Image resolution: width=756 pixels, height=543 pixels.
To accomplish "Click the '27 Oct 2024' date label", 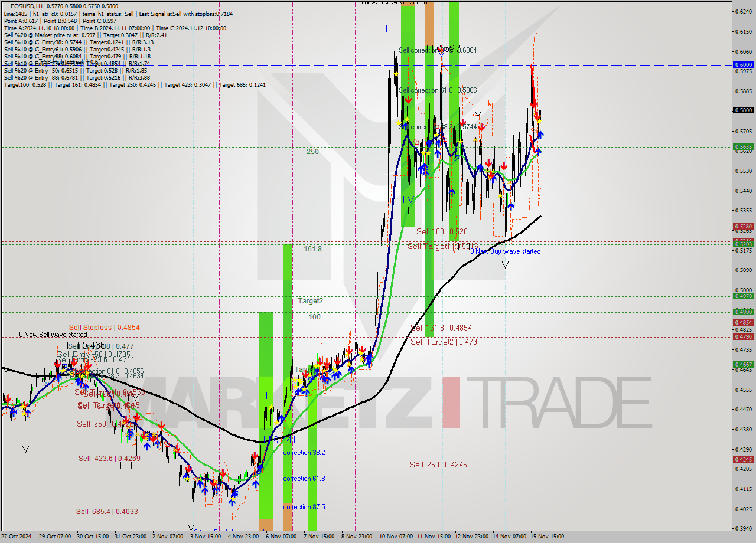I will 17,537.
